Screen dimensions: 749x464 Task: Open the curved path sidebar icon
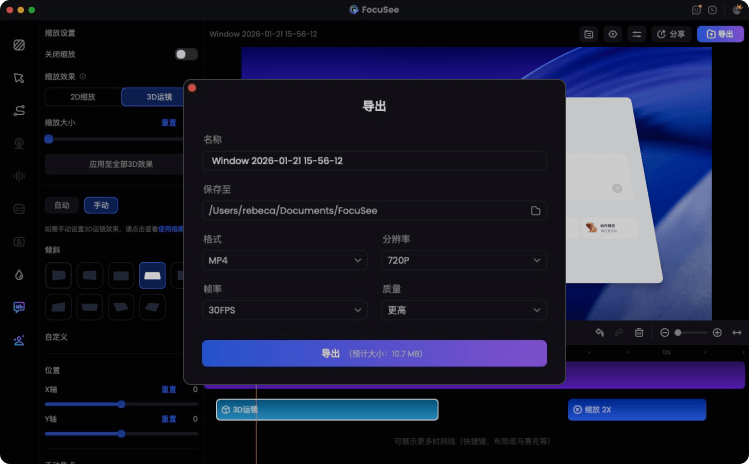tap(19, 110)
